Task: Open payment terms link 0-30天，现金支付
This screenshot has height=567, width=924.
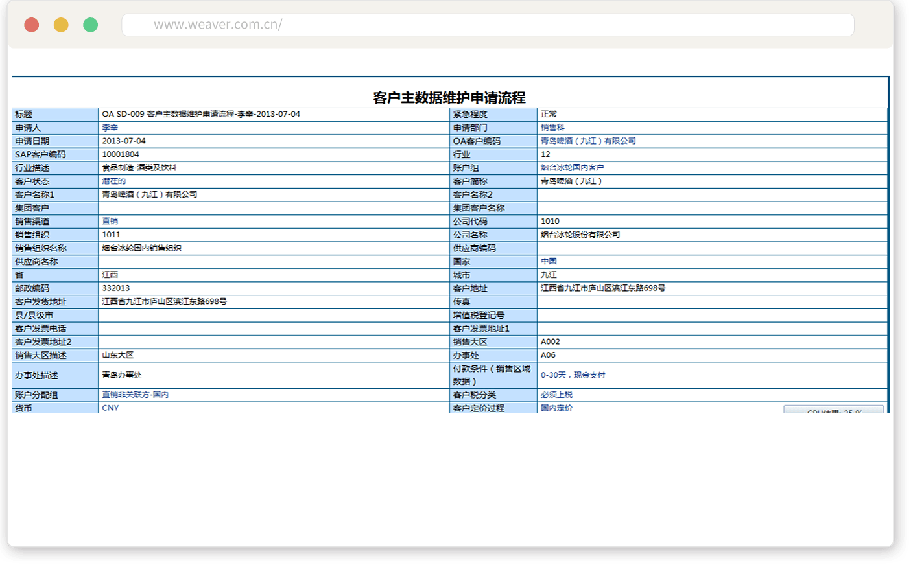Action: pos(573,375)
